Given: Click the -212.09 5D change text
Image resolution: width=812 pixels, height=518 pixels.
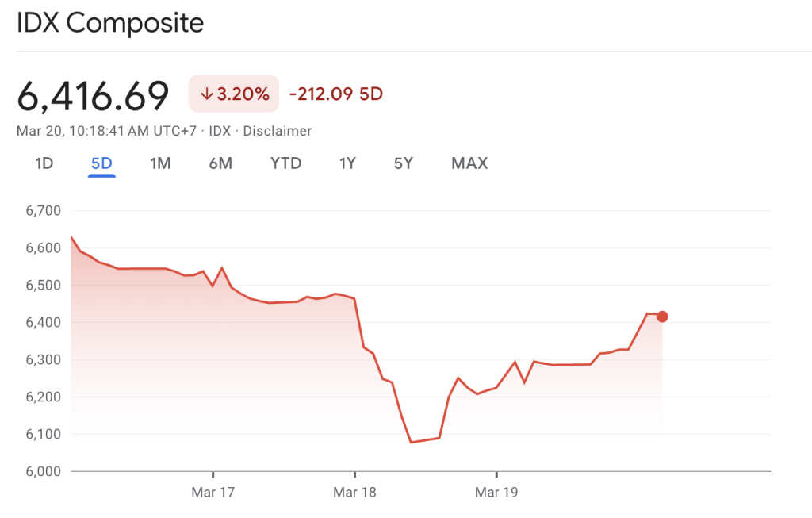Looking at the screenshot, I should tap(336, 94).
